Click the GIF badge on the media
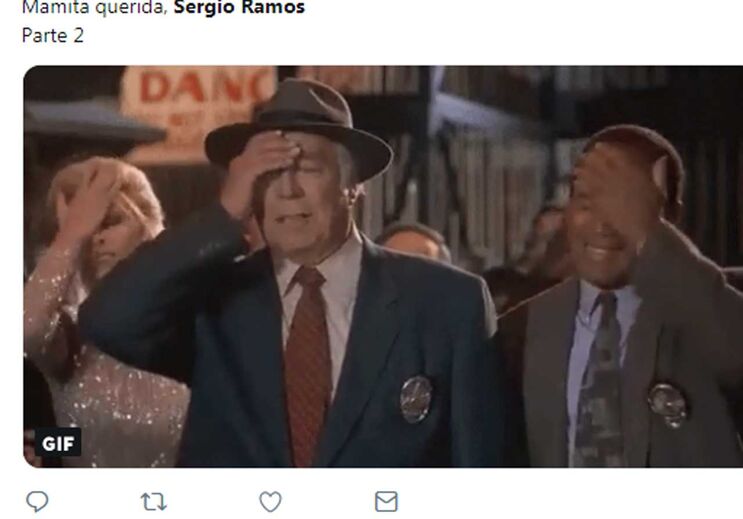The width and height of the screenshot is (743, 519). point(58,444)
